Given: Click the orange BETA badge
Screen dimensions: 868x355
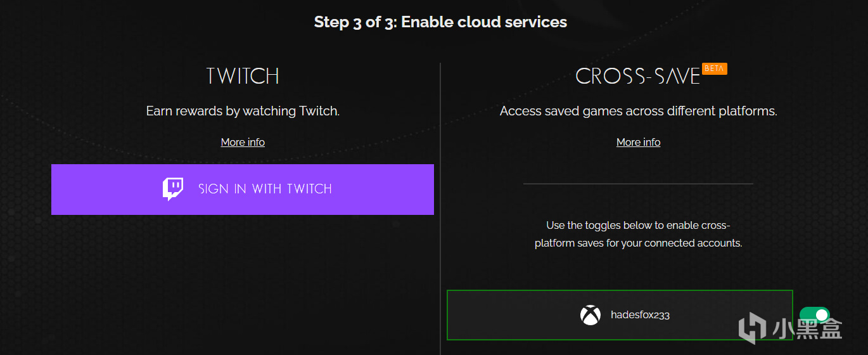Looking at the screenshot, I should (x=714, y=68).
